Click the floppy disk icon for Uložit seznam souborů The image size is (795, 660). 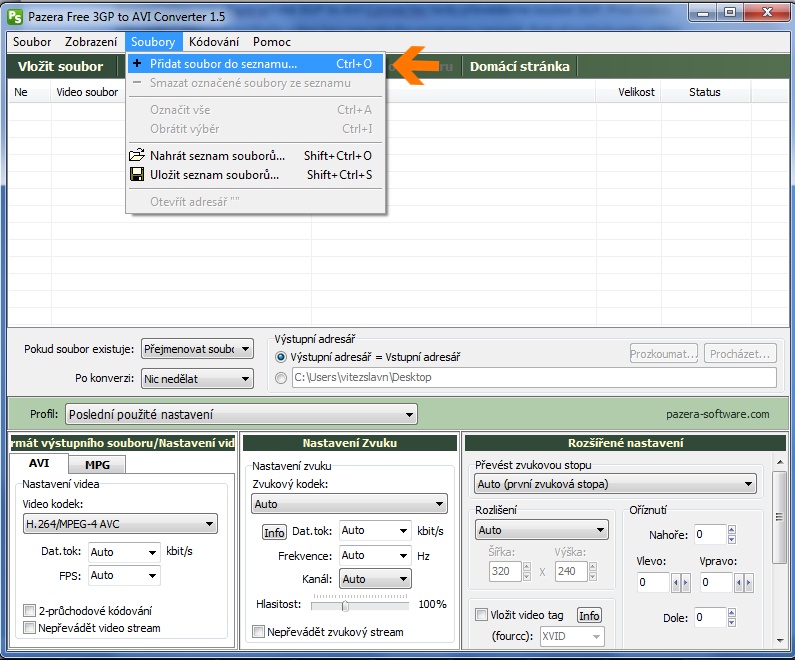click(137, 175)
